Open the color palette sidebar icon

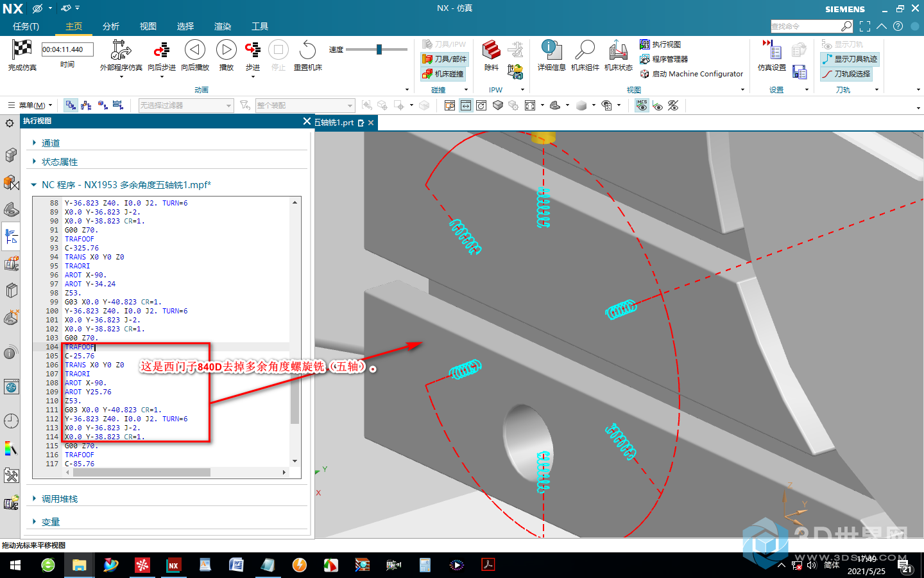[x=11, y=448]
